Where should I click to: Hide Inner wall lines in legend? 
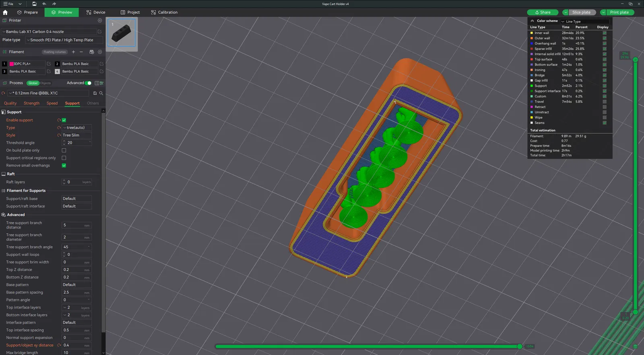[x=605, y=33]
